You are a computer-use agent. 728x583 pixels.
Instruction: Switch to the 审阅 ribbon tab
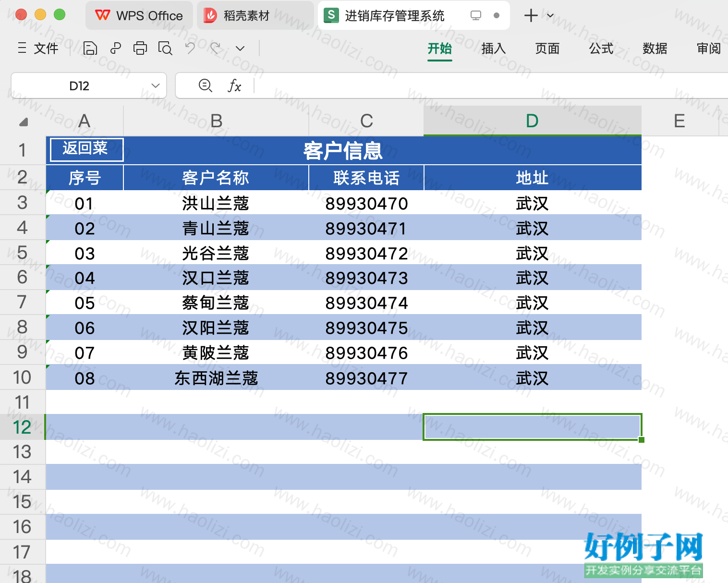coord(709,49)
